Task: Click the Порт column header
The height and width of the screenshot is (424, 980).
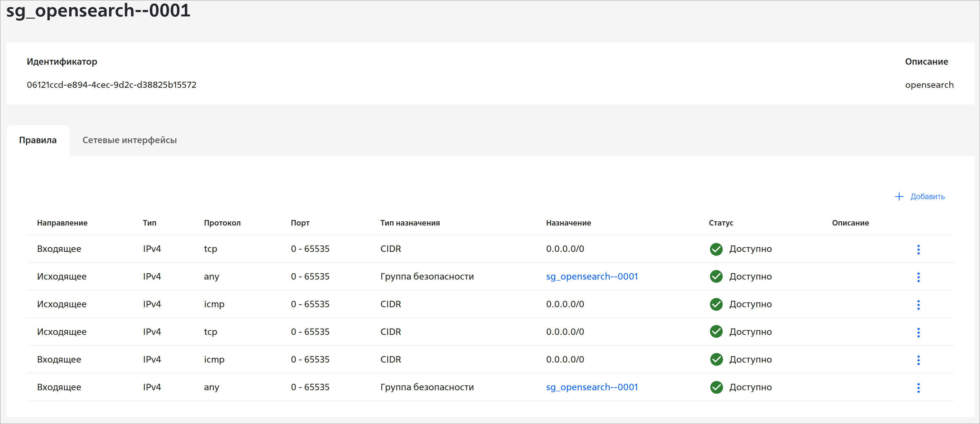Action: click(x=300, y=223)
